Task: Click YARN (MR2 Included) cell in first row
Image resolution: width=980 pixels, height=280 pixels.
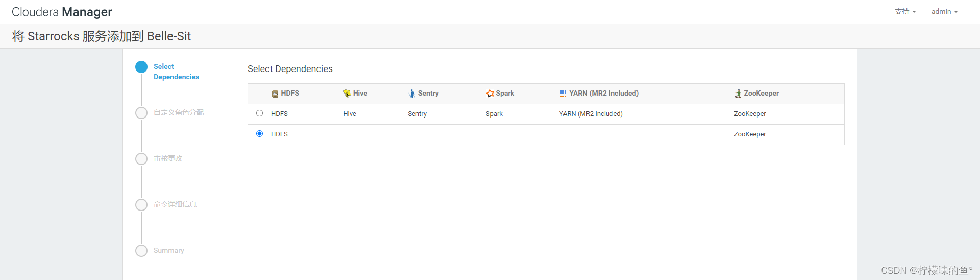Action: click(x=591, y=114)
